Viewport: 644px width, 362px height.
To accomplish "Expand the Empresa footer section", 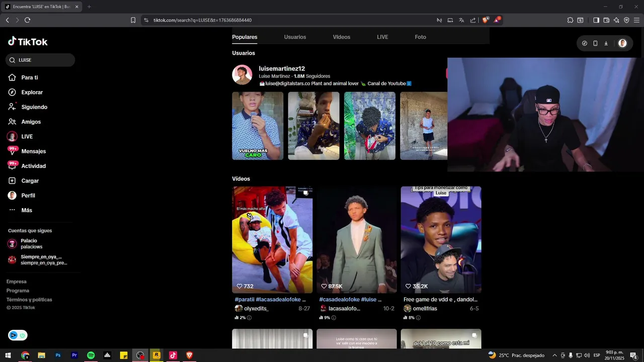I will pyautogui.click(x=17, y=282).
